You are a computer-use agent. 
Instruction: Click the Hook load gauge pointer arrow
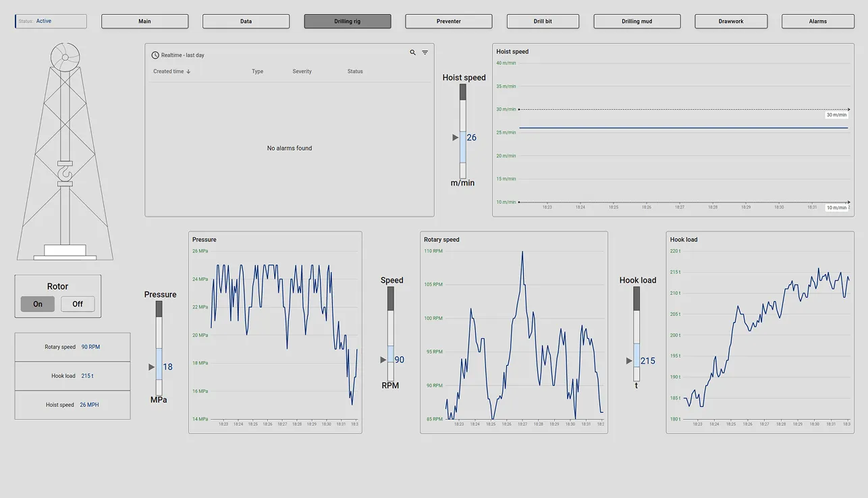[629, 361]
